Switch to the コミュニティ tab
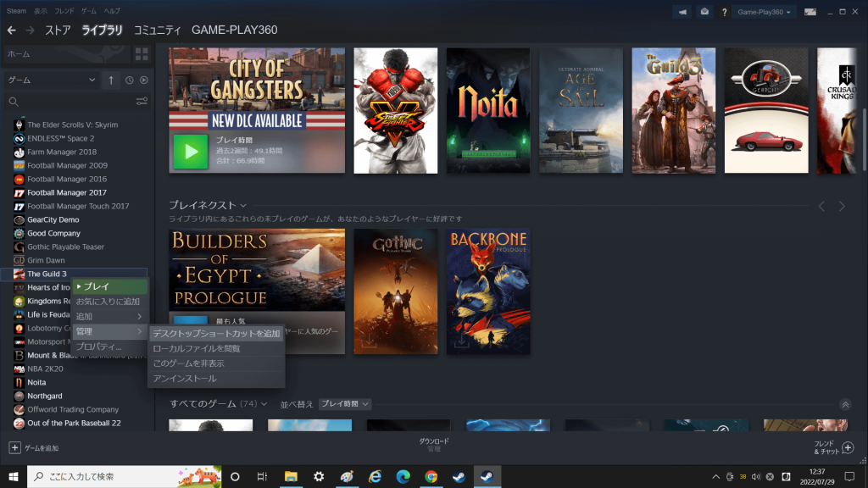The width and height of the screenshot is (868, 488). tap(157, 30)
